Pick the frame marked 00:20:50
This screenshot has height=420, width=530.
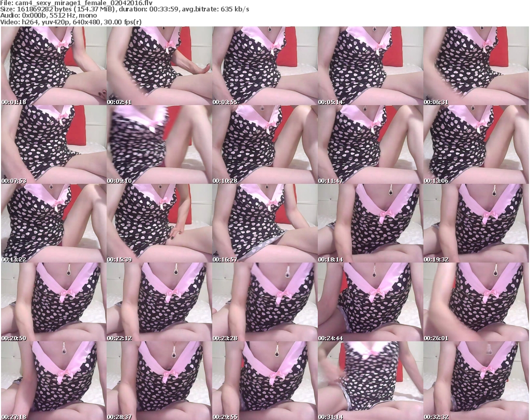coord(54,302)
